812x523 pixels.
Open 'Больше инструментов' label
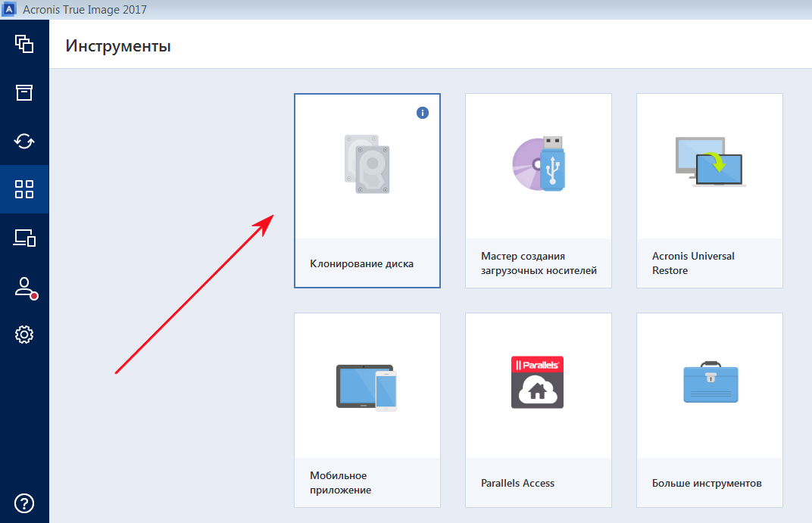pyautogui.click(x=707, y=483)
